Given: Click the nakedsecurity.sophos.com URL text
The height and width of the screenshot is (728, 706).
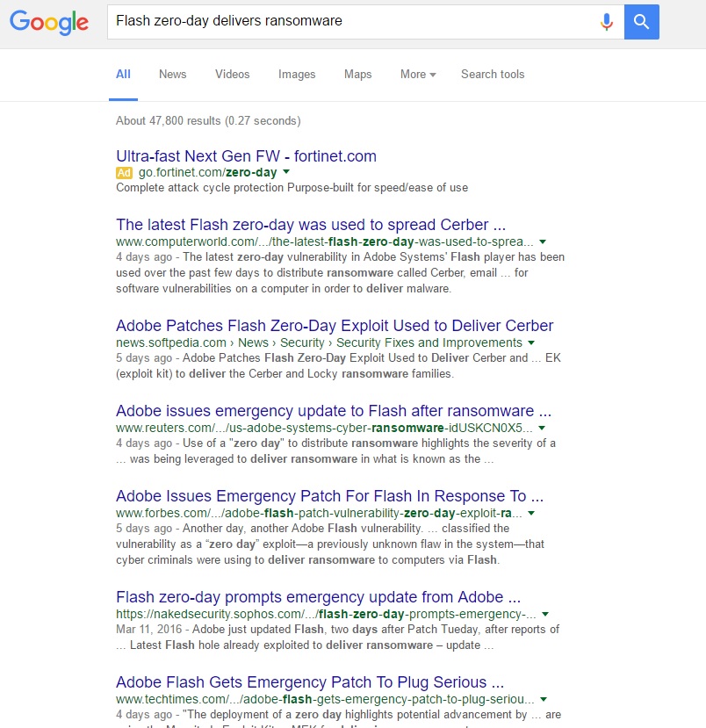Looking at the screenshot, I should [326, 614].
